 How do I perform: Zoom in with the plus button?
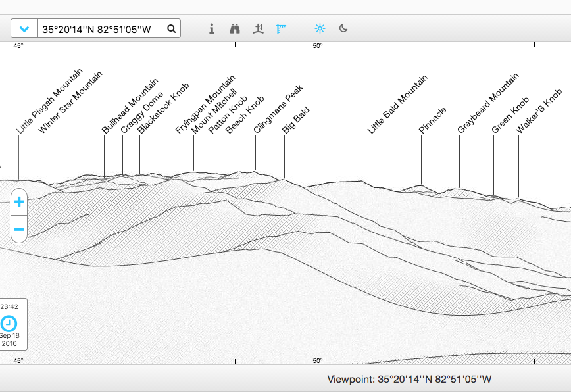click(19, 202)
